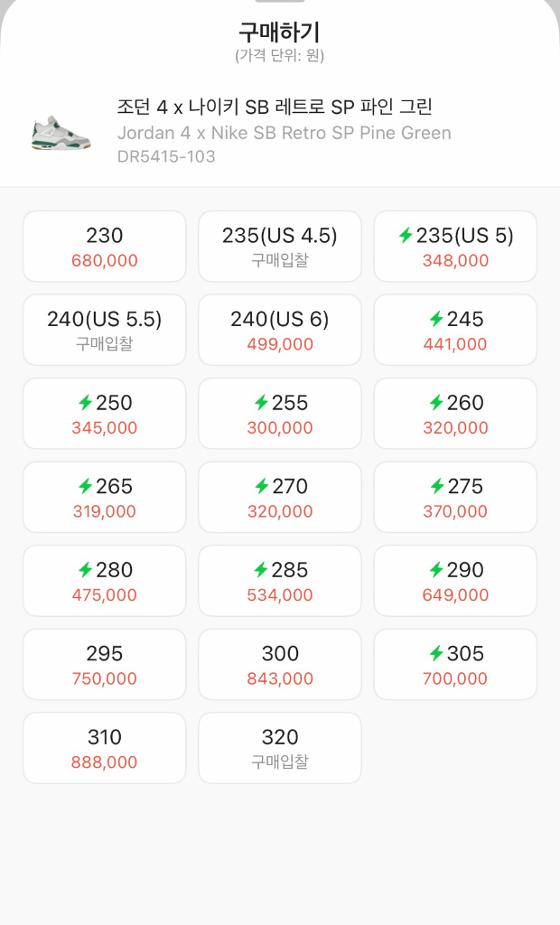Select size 260 priced 320,000
The image size is (560, 925).
(x=455, y=414)
